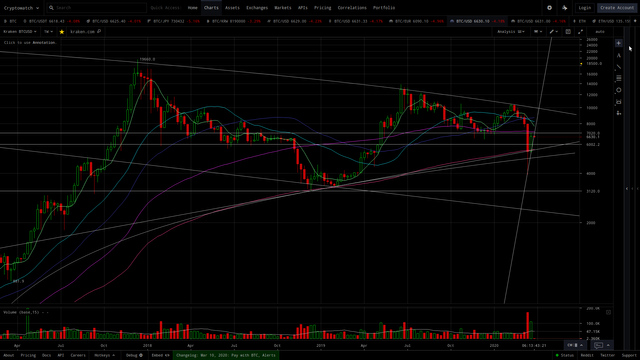
Task: Click the theme icon next to Login
Action: point(564,8)
